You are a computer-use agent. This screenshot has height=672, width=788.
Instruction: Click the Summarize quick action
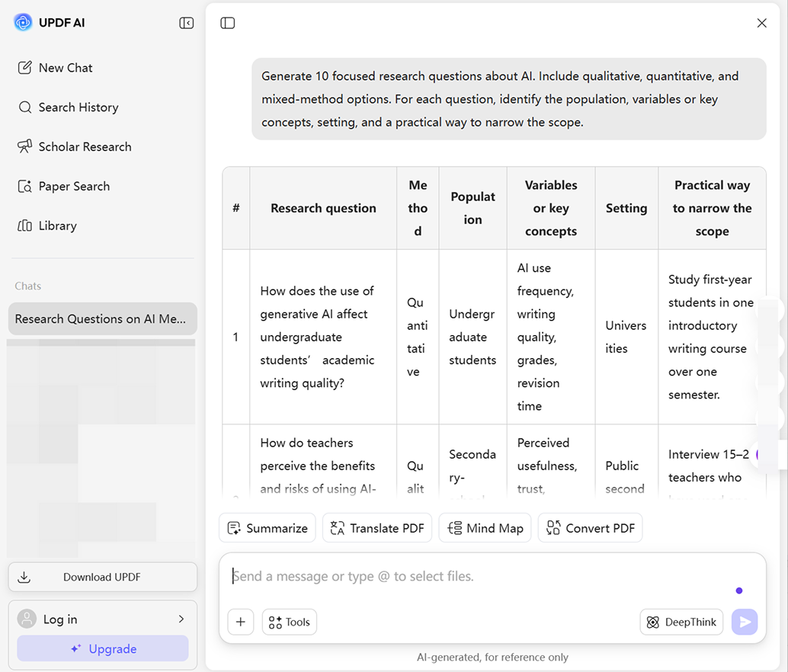[267, 528]
